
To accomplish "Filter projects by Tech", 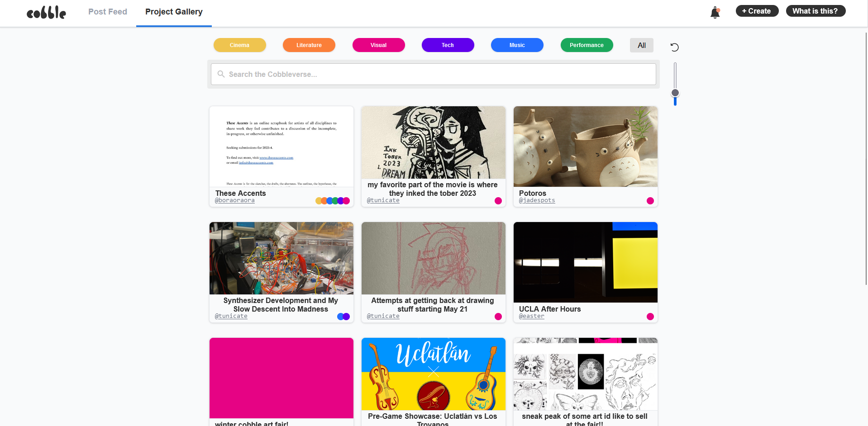I will coord(448,45).
